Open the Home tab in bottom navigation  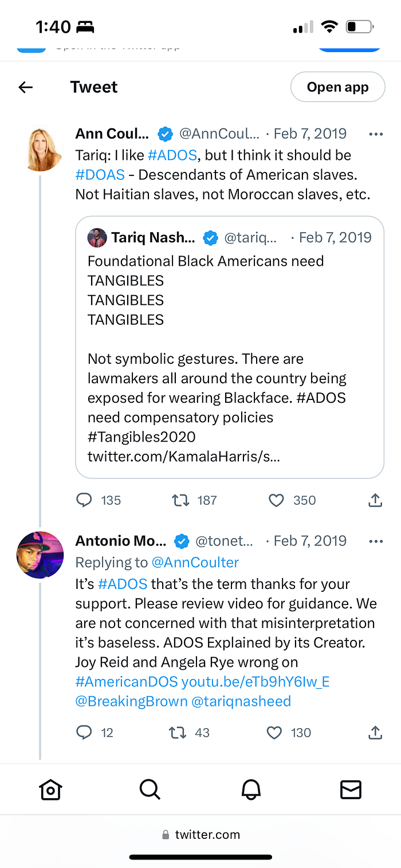point(50,790)
